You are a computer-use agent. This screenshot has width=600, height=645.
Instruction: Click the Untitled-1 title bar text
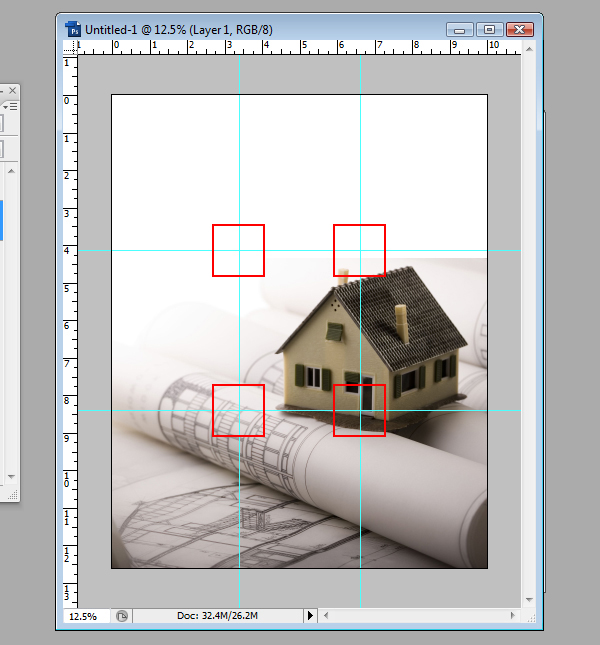click(x=179, y=30)
